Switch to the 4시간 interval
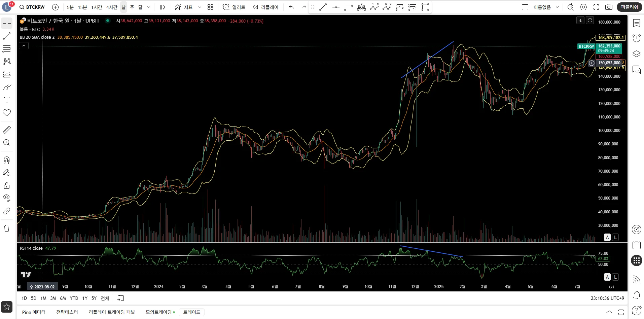This screenshot has width=644, height=319. 112,7
